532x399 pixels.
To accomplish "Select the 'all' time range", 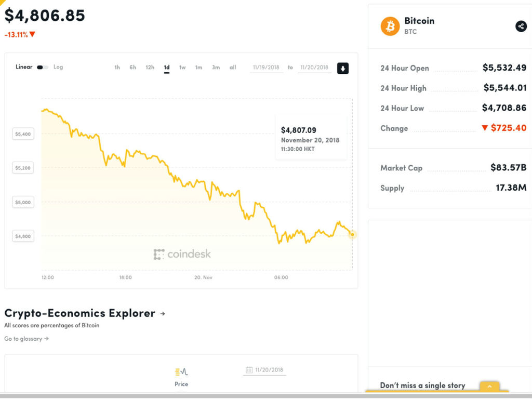I will (x=232, y=68).
